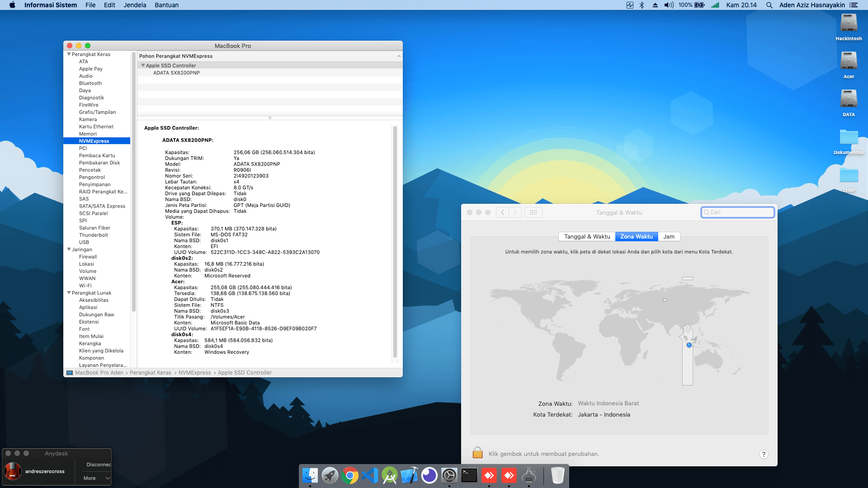
Task: Click Disconnect in the Anydesk panel
Action: point(98,465)
